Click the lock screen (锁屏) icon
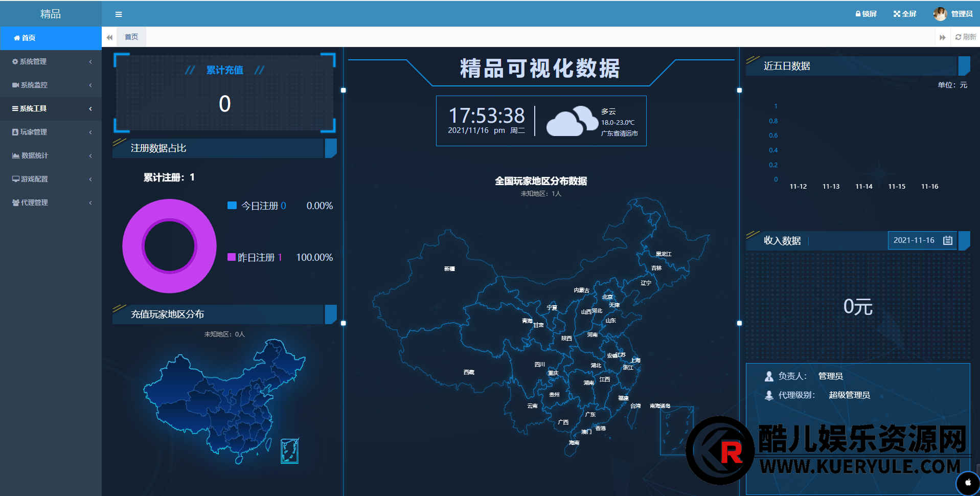 pos(858,14)
